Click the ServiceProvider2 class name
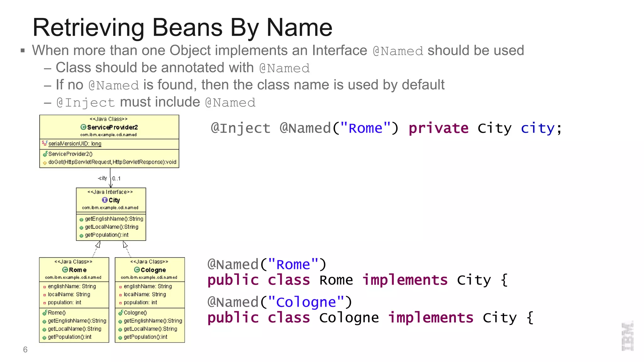 coord(113,127)
